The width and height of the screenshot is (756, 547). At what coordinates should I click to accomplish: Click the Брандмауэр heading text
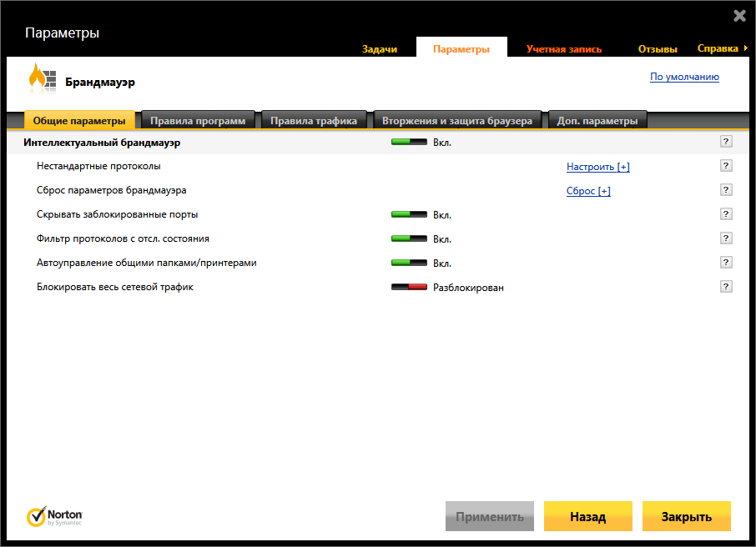coord(100,83)
